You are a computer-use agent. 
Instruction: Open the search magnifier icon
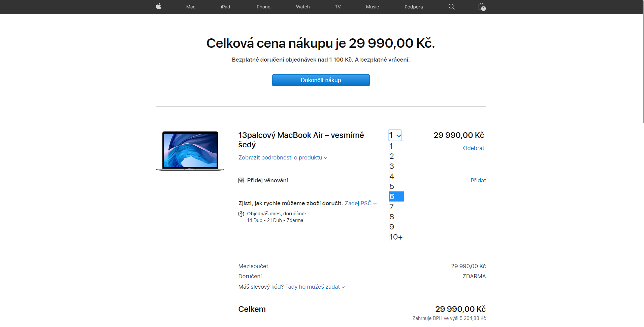point(452,7)
